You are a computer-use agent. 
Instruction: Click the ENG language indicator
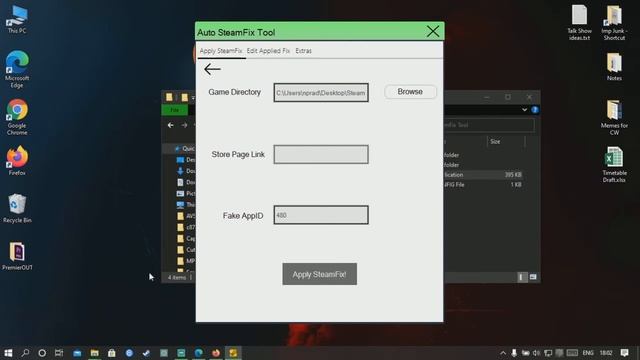[x=588, y=353]
